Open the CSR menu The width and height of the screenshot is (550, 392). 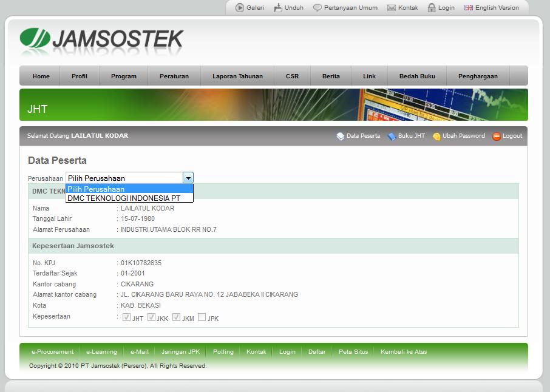292,76
